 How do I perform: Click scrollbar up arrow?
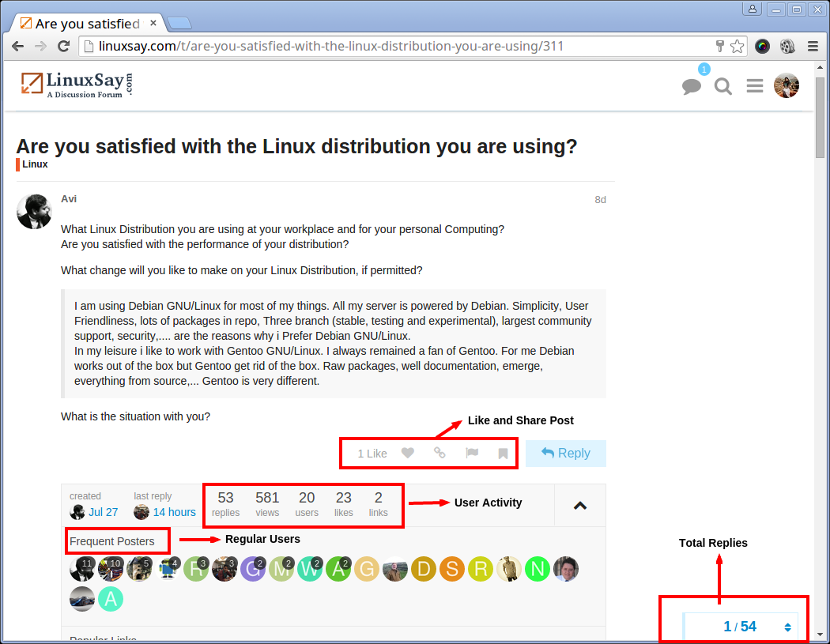[820, 67]
